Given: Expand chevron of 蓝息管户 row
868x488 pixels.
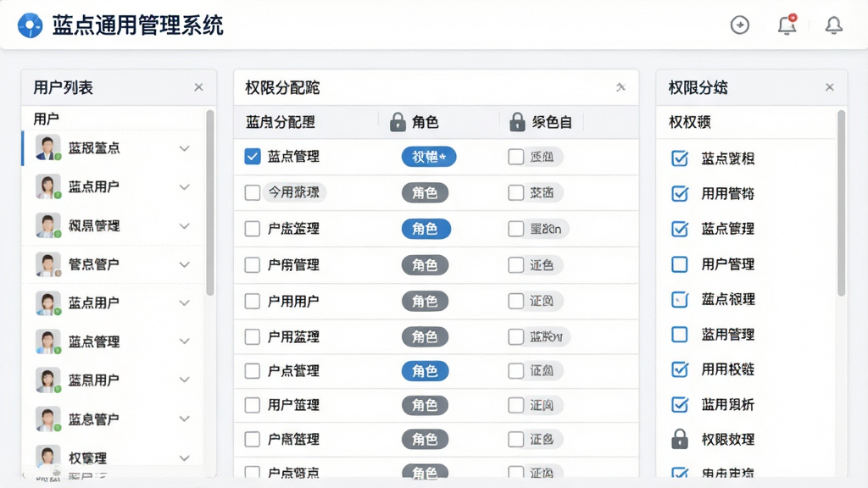Looking at the screenshot, I should tap(184, 419).
